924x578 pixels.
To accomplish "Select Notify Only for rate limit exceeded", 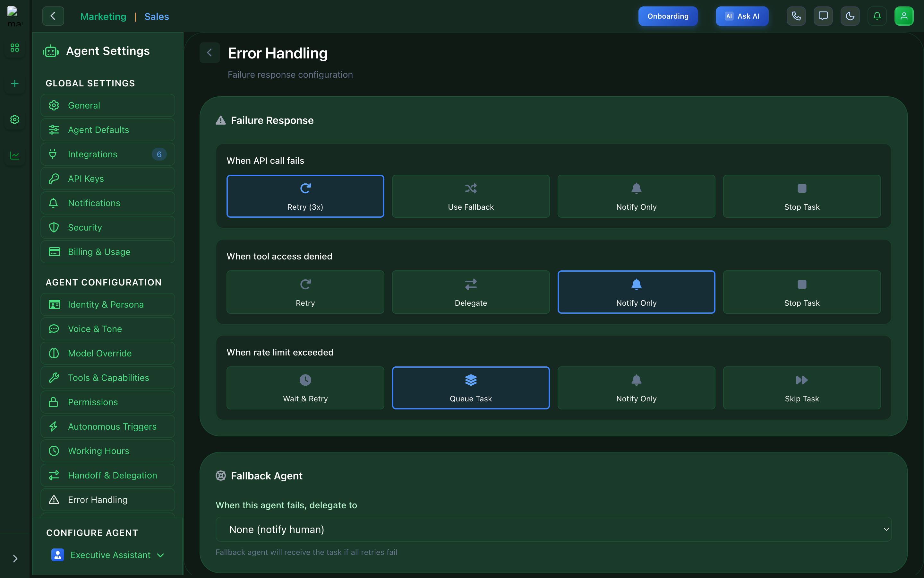I will coord(636,388).
